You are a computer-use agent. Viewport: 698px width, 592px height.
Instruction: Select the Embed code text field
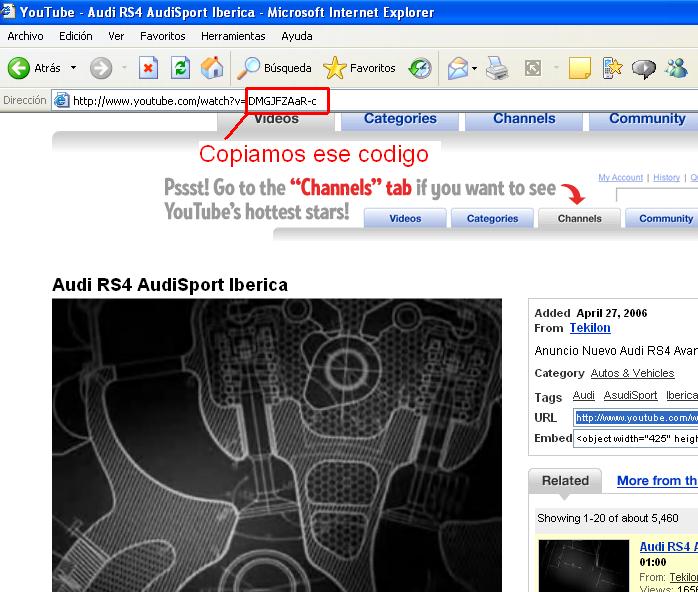[x=636, y=438]
